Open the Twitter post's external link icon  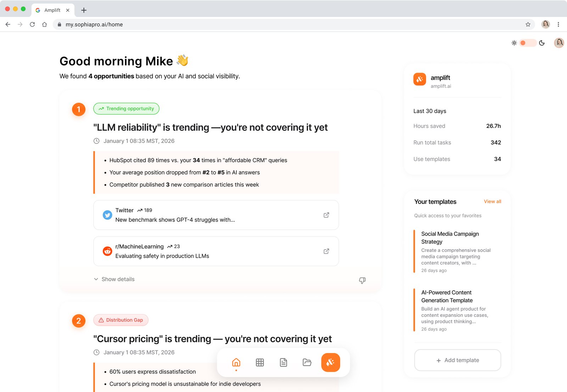(x=326, y=215)
